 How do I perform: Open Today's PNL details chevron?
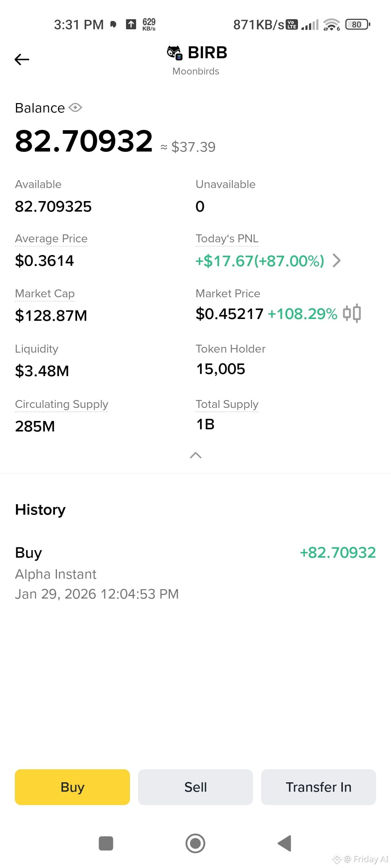(337, 260)
